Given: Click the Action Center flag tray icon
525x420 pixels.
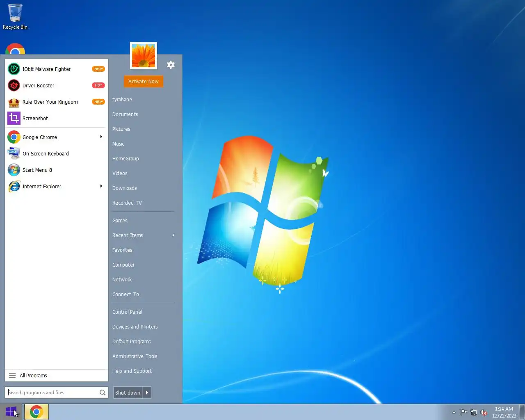Looking at the screenshot, I should point(463,412).
